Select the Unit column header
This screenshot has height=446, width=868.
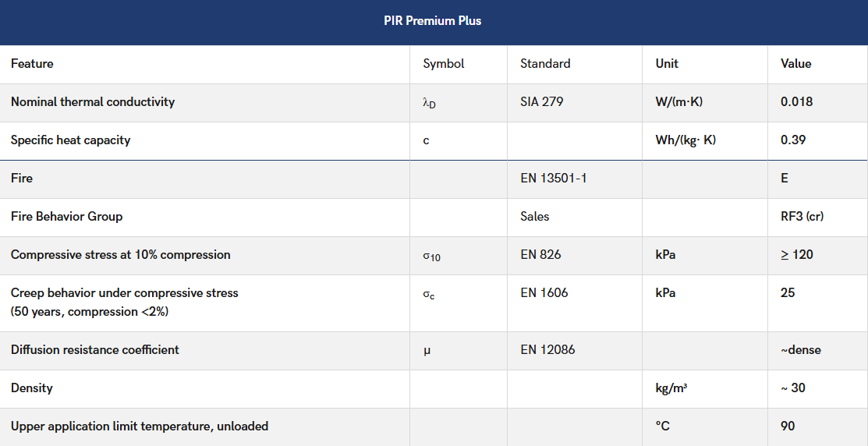(x=667, y=64)
